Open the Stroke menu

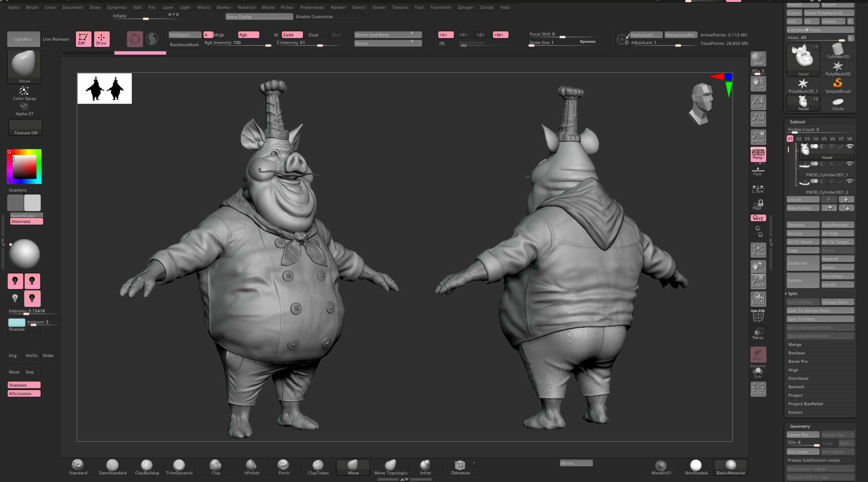coord(378,7)
